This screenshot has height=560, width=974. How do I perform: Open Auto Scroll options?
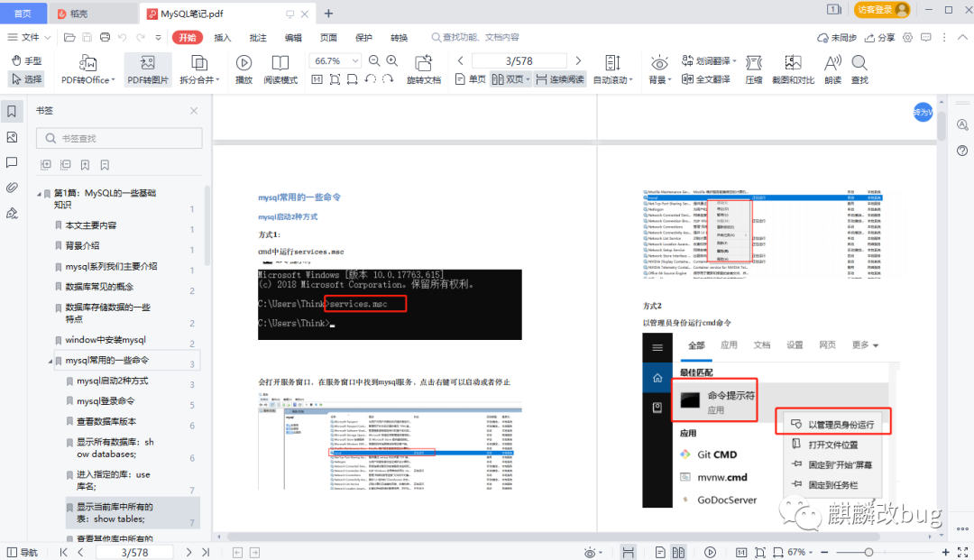[612, 69]
